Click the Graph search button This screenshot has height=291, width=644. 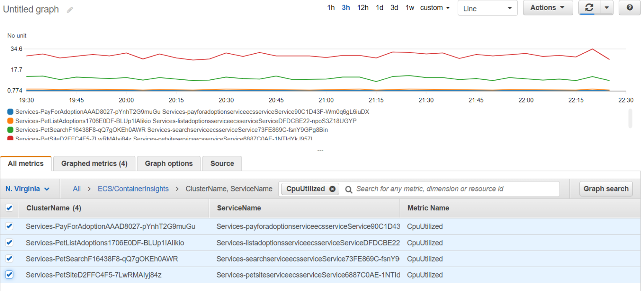tap(606, 189)
